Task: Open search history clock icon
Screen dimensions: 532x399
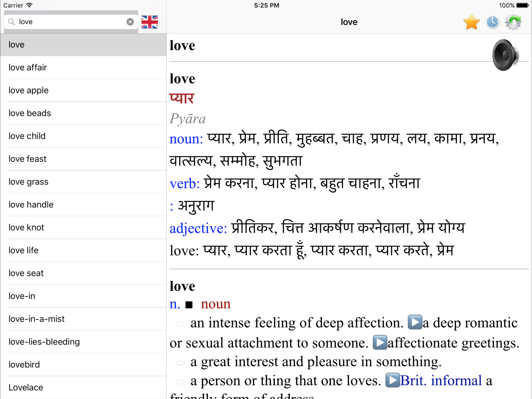Action: (492, 22)
